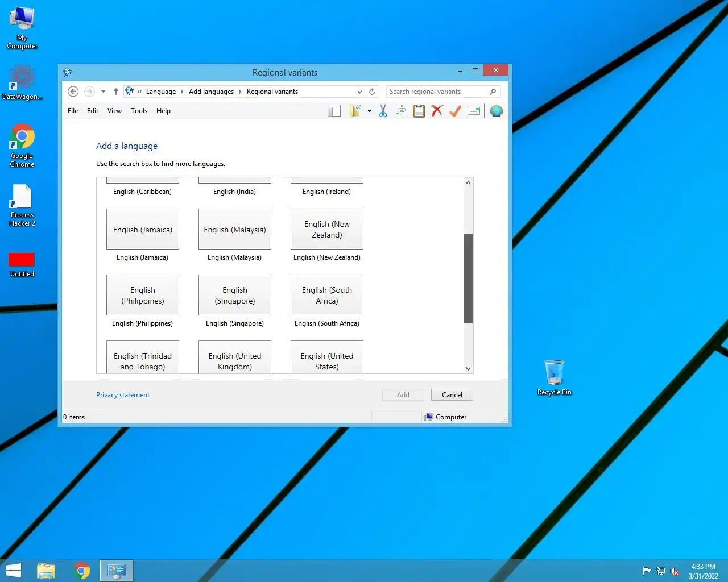Image resolution: width=728 pixels, height=582 pixels.
Task: Click the Copy icon in toolbar
Action: [401, 111]
